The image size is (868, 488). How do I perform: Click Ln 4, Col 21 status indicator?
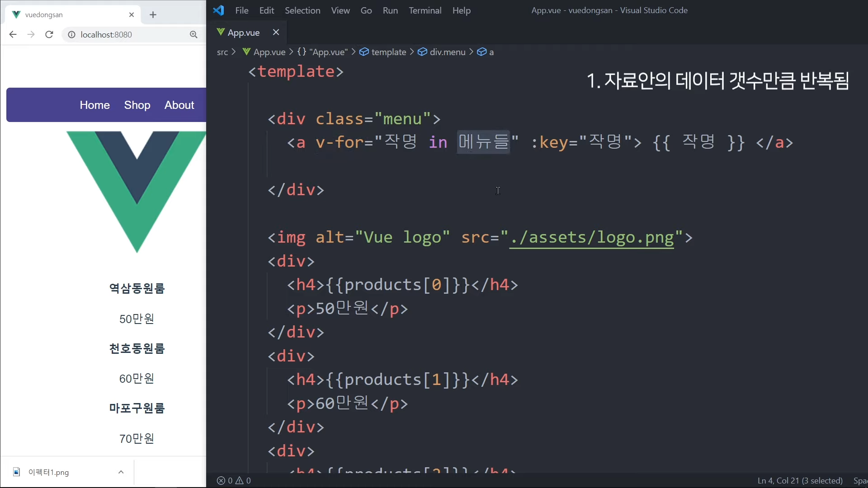pos(800,480)
